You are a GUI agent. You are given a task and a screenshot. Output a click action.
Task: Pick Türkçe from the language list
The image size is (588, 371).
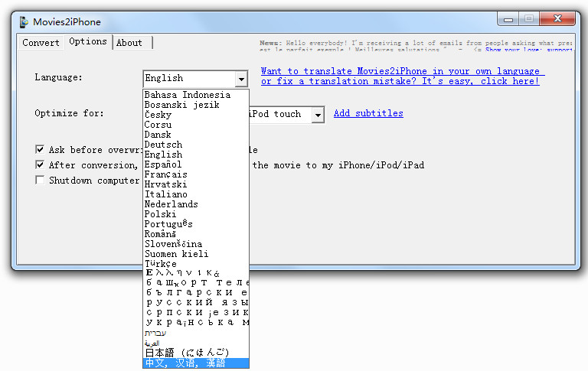coord(161,264)
